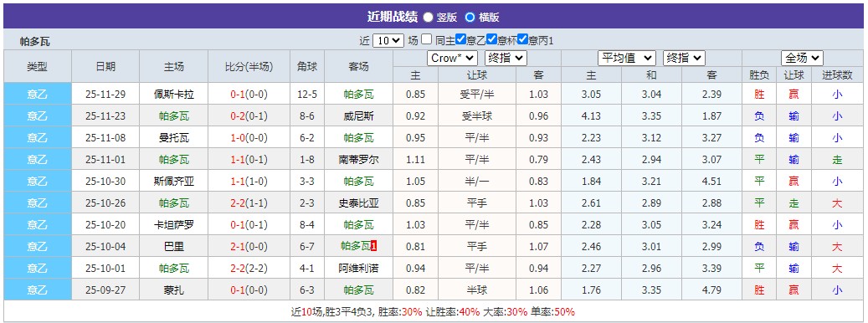Uncheck the 意杯 league checkbox
The image size is (868, 323).
click(x=491, y=40)
